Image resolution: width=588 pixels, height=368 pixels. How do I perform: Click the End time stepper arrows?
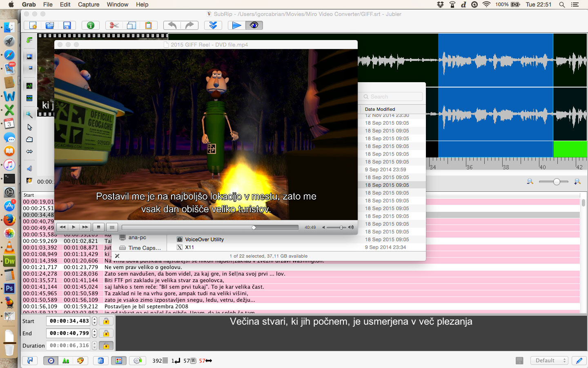pyautogui.click(x=94, y=333)
